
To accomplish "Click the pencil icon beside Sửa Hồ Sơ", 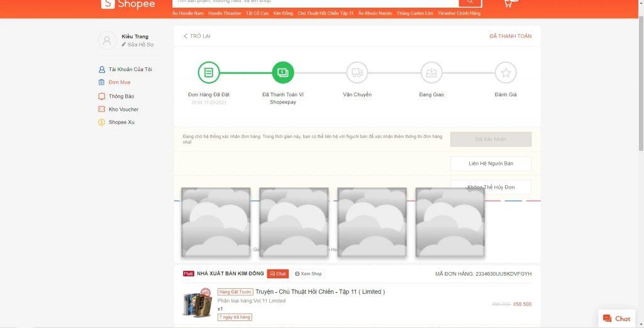I will tap(124, 45).
